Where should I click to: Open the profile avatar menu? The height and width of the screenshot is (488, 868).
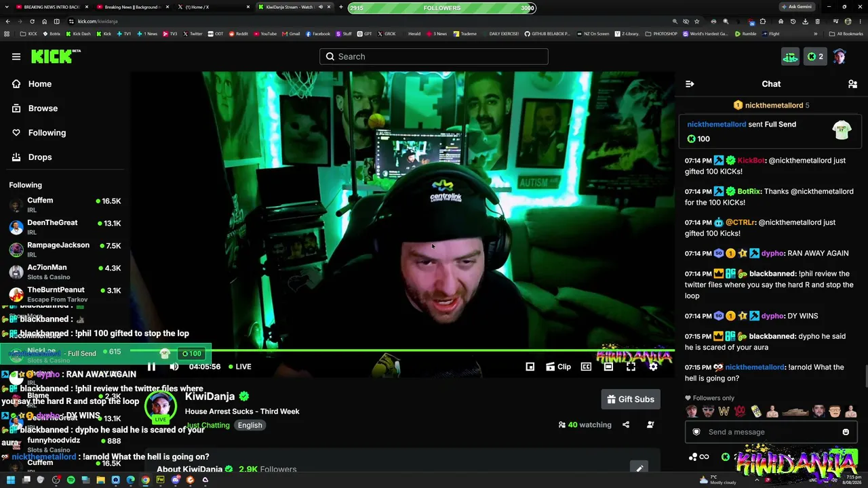click(x=840, y=57)
